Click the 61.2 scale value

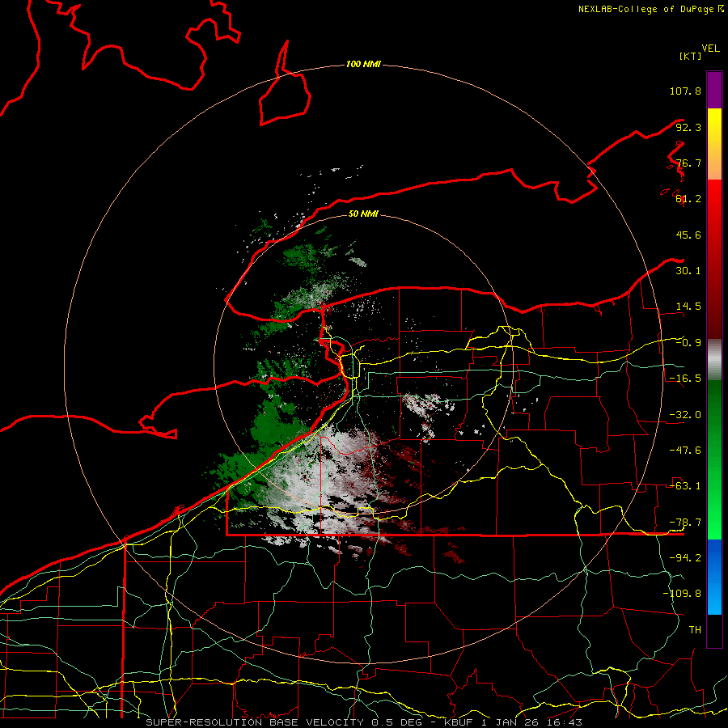(688, 199)
